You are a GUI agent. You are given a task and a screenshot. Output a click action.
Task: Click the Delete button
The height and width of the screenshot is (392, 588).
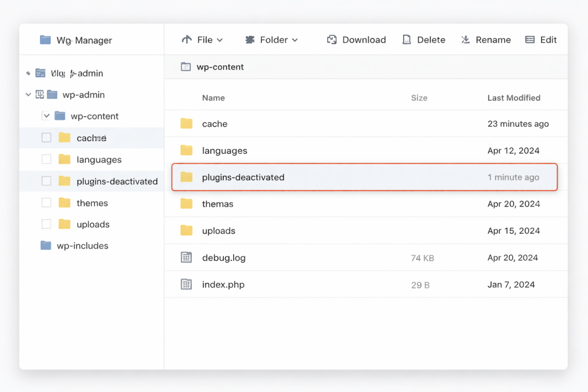point(424,40)
